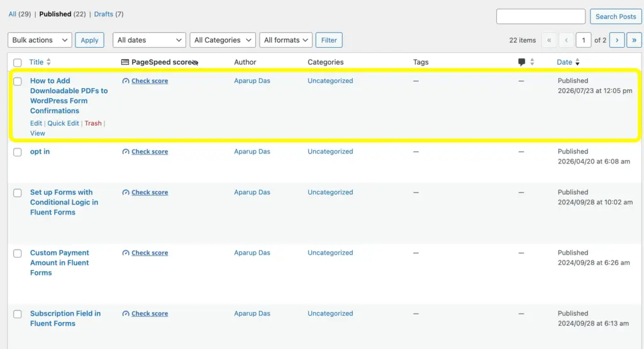Image resolution: width=644 pixels, height=349 pixels.
Task: Click the Title sort arrows
Action: tap(48, 62)
